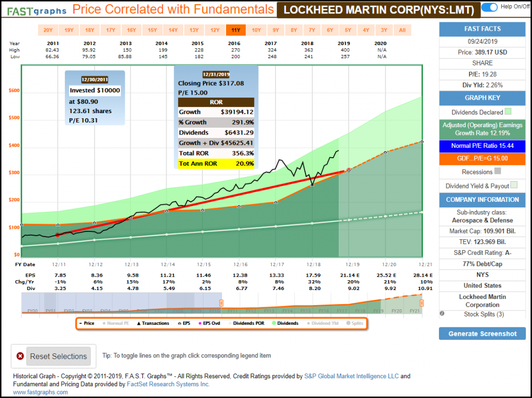The image size is (532, 398).
Task: Switch to the 5Y time range
Action: point(348,30)
